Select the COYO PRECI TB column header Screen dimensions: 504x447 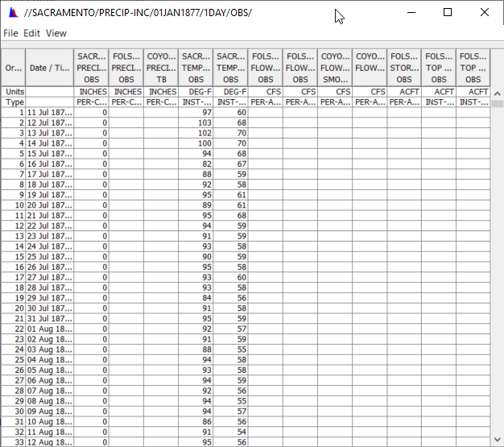(x=162, y=68)
